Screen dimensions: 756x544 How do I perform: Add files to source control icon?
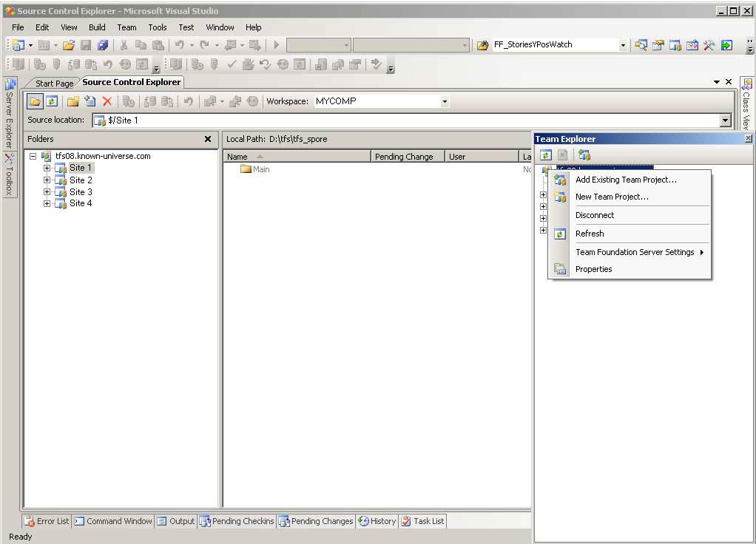pos(90,101)
